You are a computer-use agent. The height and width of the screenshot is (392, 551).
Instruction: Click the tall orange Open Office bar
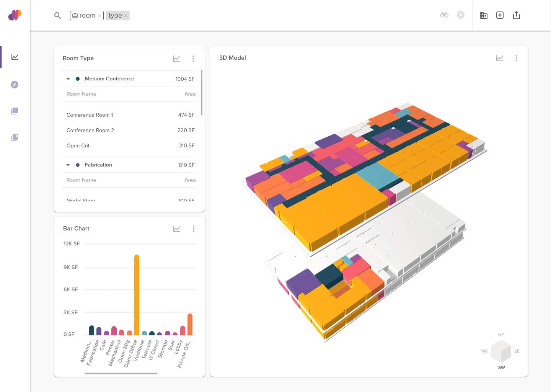tap(137, 295)
